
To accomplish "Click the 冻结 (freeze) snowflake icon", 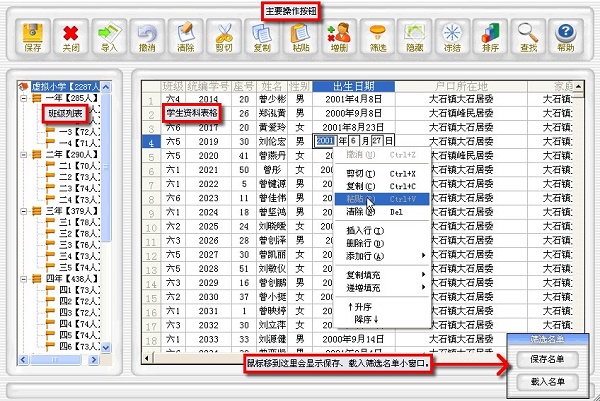I will pyautogui.click(x=452, y=37).
